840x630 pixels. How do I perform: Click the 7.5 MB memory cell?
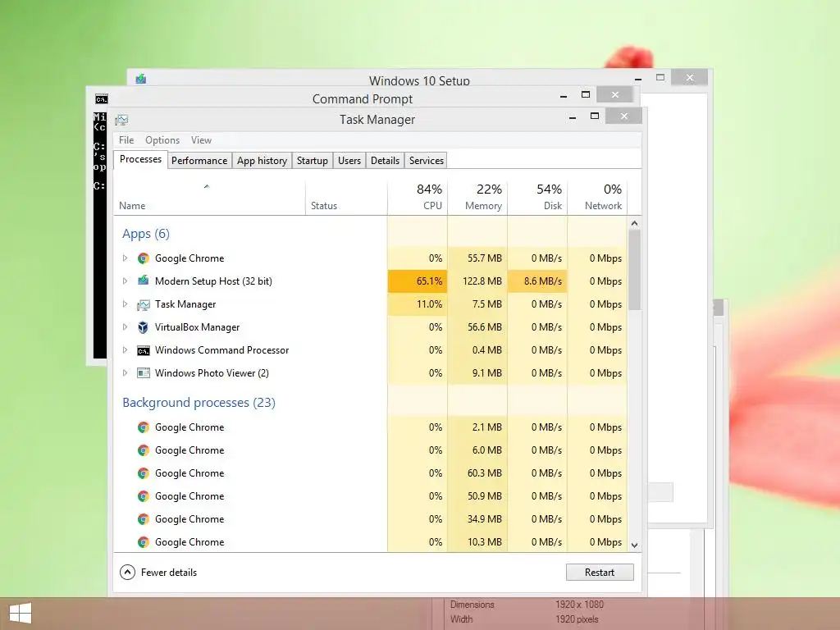477,304
